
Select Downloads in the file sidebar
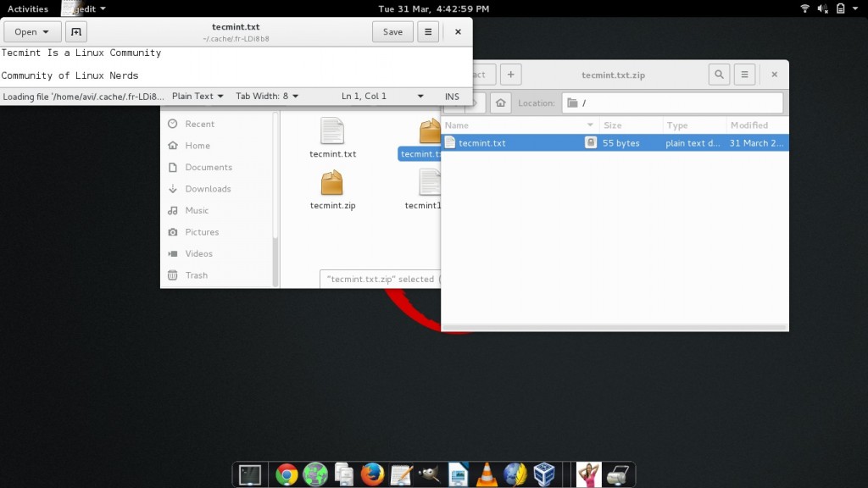(208, 189)
